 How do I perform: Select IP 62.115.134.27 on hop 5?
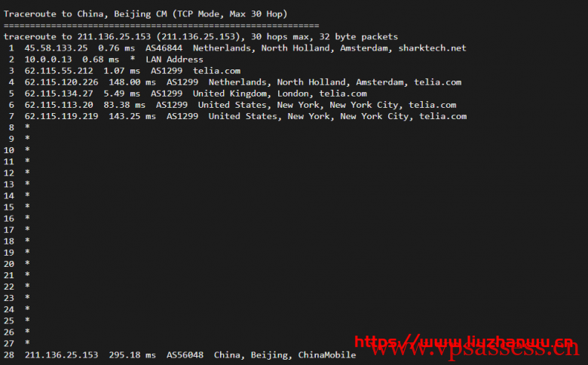(x=59, y=94)
